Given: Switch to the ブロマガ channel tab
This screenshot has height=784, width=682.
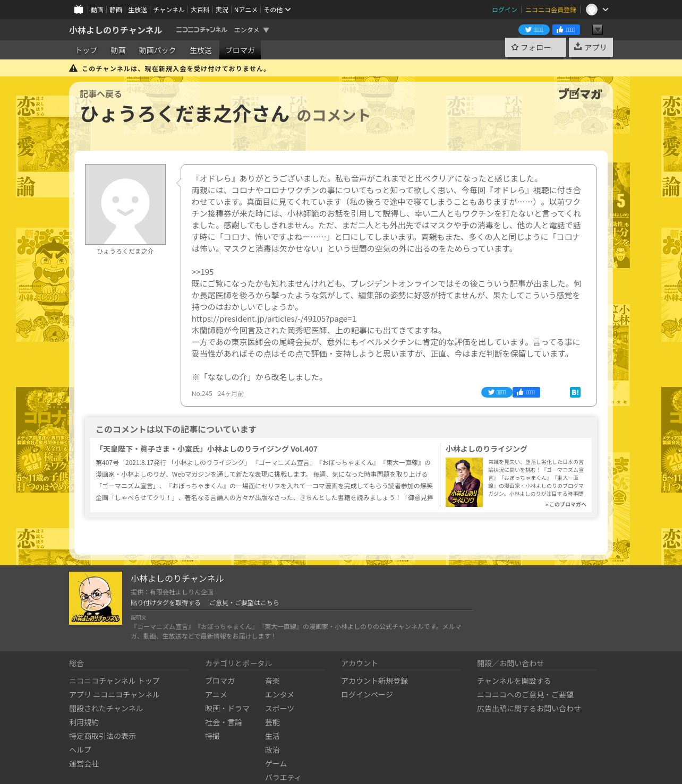Looking at the screenshot, I should tap(240, 50).
